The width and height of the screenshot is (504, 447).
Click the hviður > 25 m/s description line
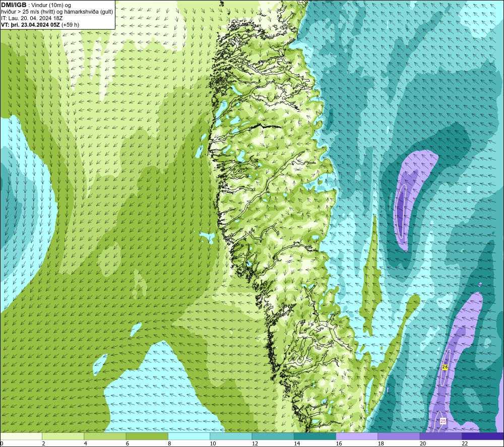pos(57,12)
